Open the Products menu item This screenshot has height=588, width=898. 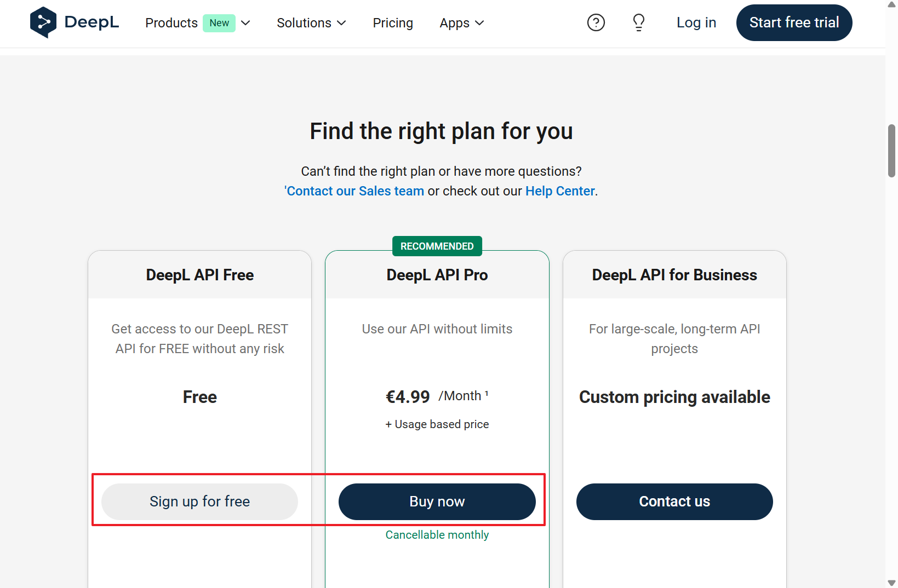tap(171, 23)
